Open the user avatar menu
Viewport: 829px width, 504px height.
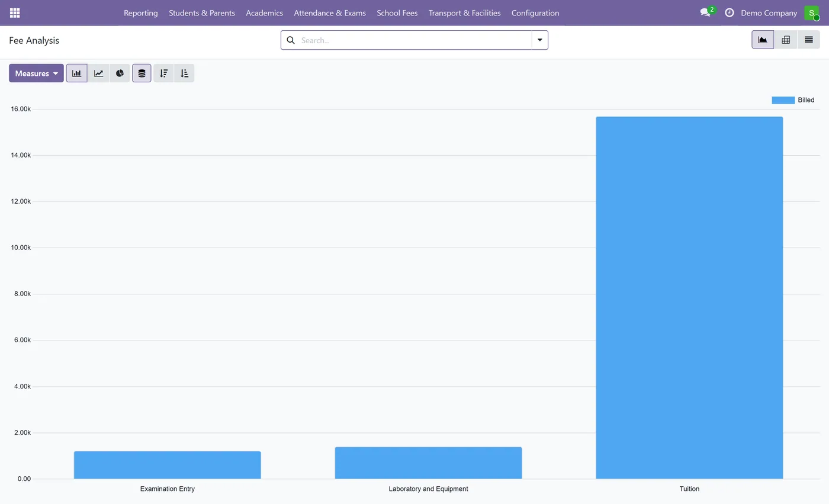pos(811,12)
